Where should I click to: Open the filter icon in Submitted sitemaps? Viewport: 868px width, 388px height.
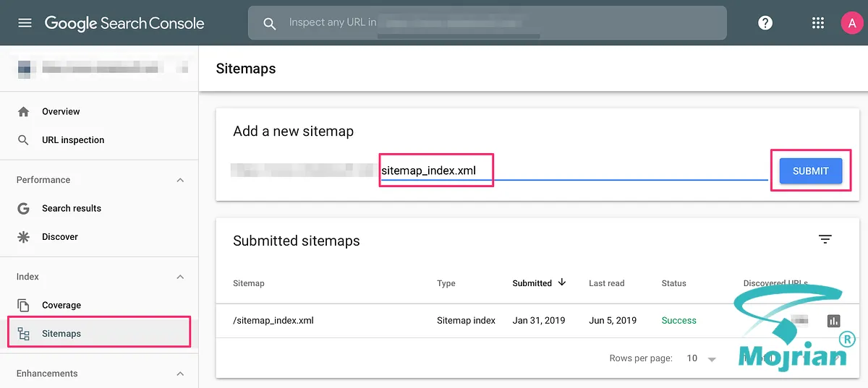tap(825, 239)
